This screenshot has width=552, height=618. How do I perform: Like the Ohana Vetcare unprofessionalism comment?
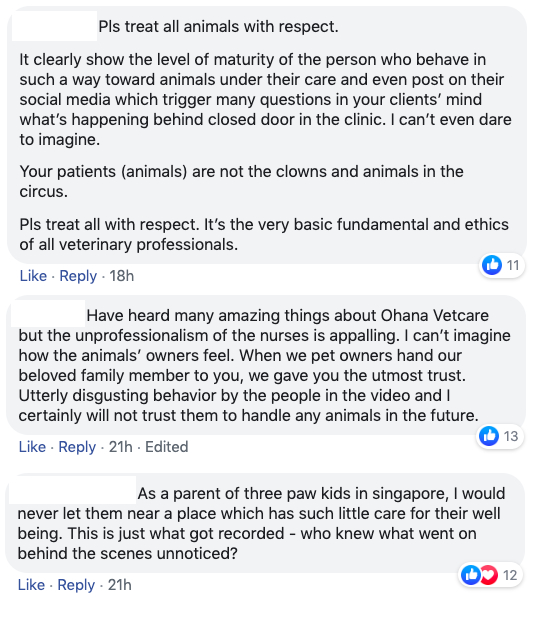(32, 447)
